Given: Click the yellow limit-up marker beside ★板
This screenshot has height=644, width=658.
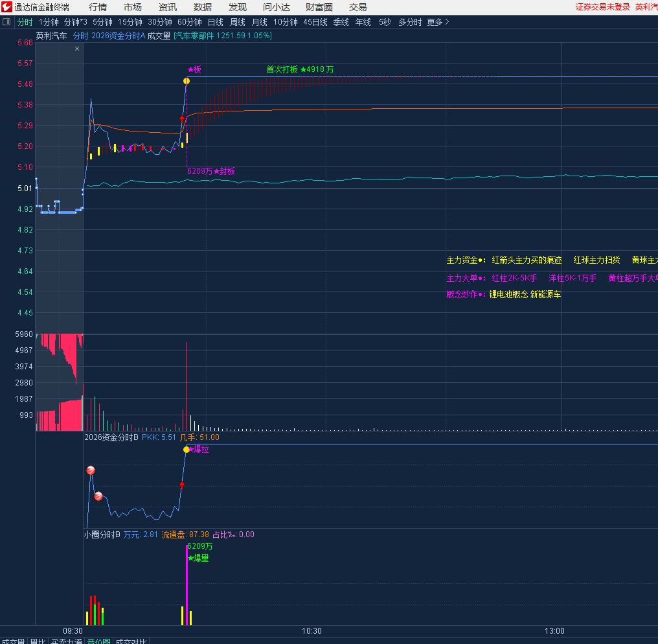Looking at the screenshot, I should coord(187,81).
